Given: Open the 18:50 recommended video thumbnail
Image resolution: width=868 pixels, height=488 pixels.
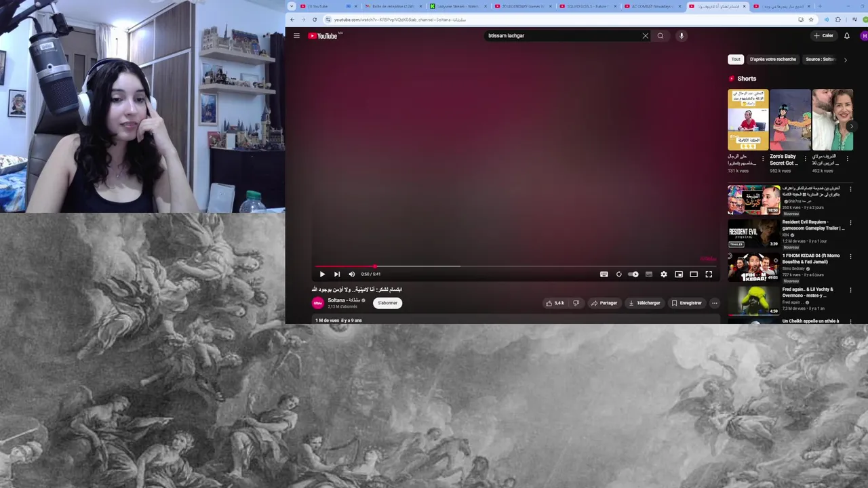Looking at the screenshot, I should [753, 200].
